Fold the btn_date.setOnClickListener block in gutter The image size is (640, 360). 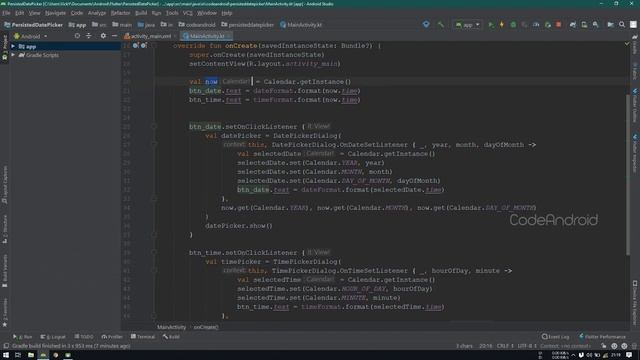154,127
